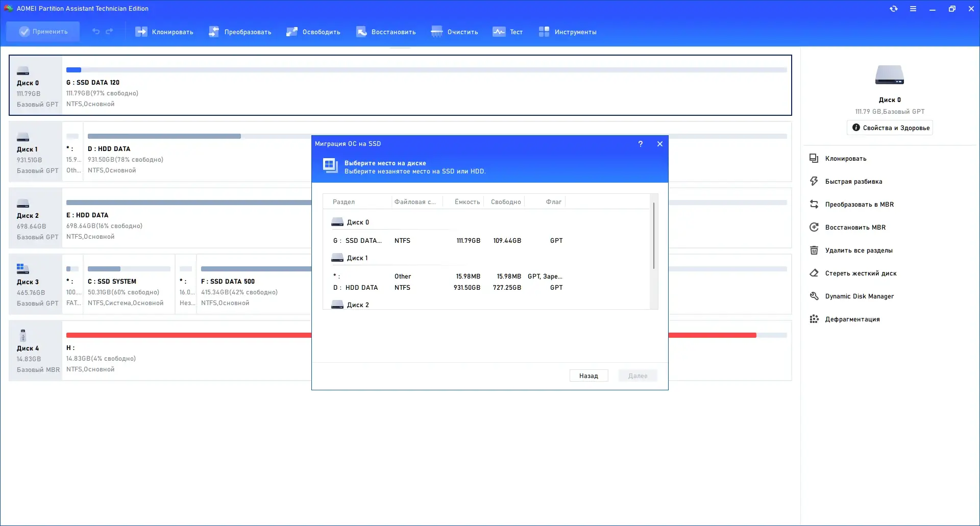
Task: Select Восстановить MBR in the right sidebar
Action: pyautogui.click(x=855, y=227)
